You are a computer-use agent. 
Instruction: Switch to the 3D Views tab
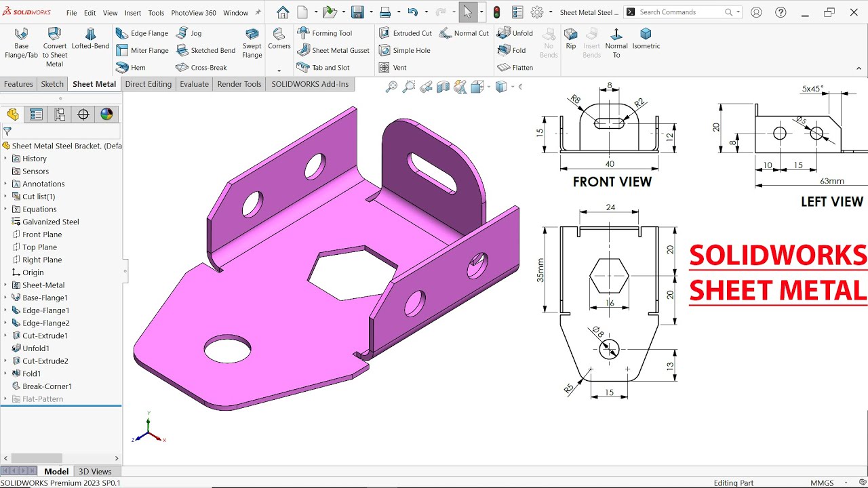pyautogui.click(x=95, y=472)
